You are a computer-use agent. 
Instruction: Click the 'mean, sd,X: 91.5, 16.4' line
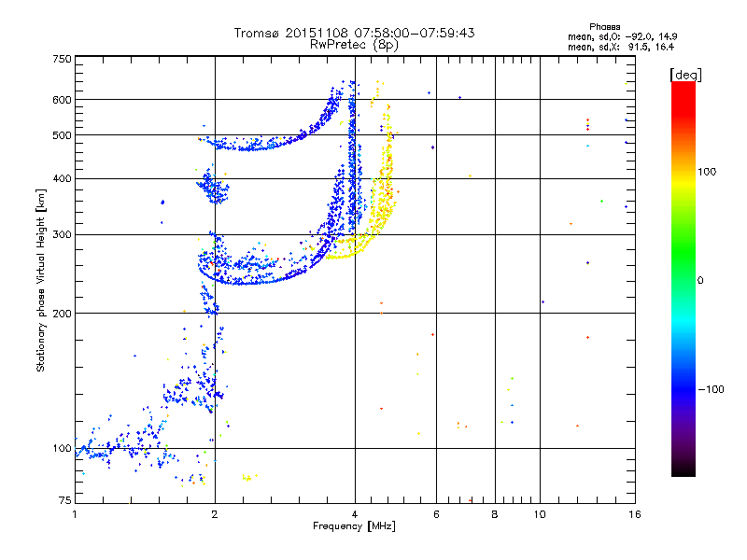pyautogui.click(x=621, y=47)
